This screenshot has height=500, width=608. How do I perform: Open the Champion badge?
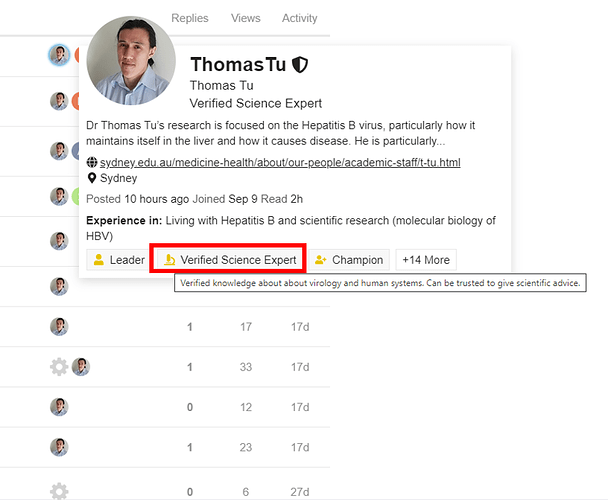[349, 260]
